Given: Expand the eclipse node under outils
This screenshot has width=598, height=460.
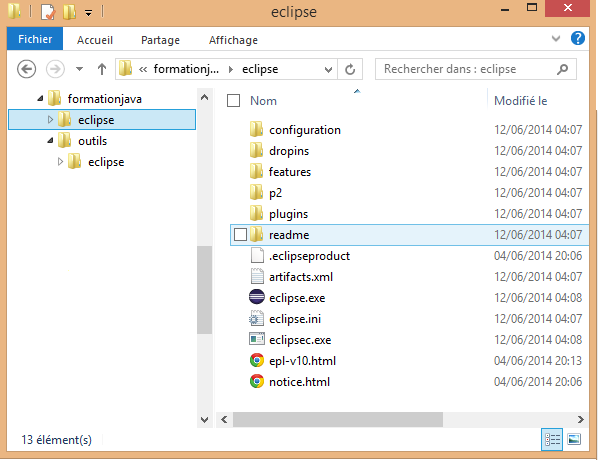Looking at the screenshot, I should [x=60, y=162].
